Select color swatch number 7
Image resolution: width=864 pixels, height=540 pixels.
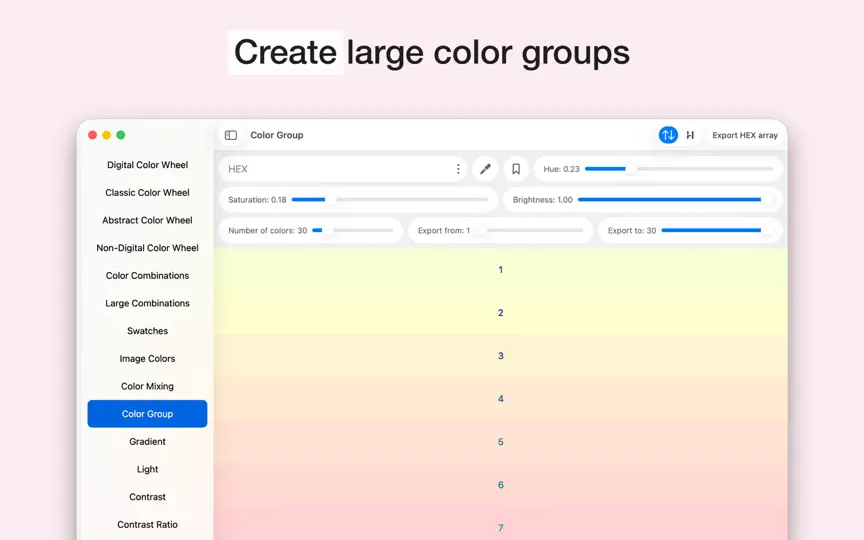point(500,523)
